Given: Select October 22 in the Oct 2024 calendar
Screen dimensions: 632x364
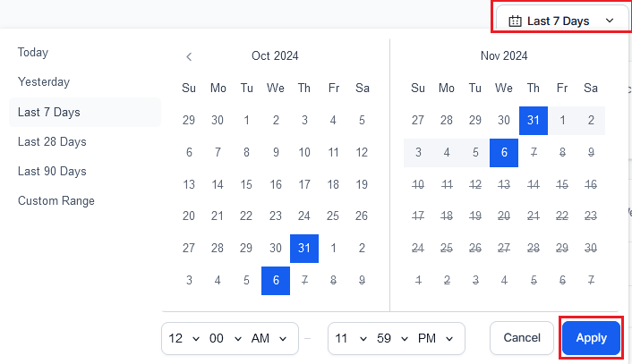Looking at the screenshot, I should click(x=246, y=216).
